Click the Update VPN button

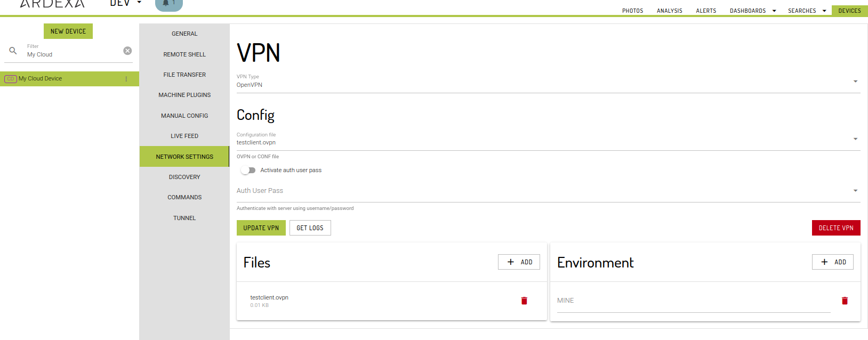click(x=261, y=228)
